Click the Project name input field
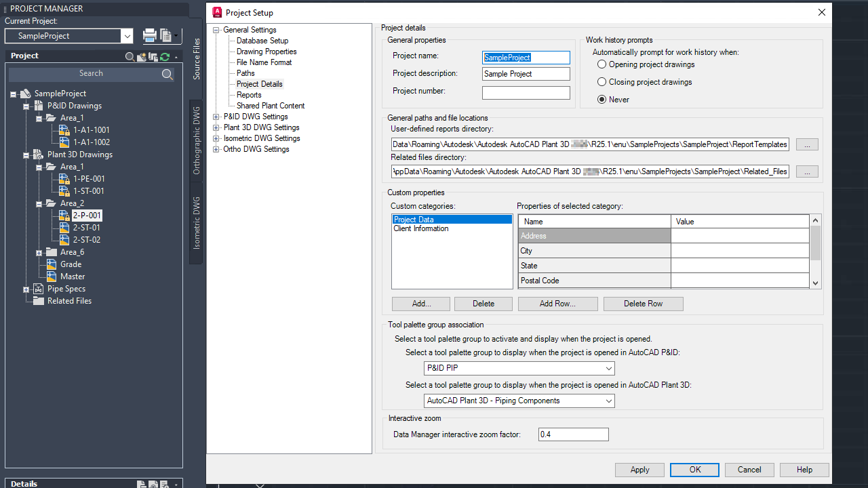 tap(526, 58)
